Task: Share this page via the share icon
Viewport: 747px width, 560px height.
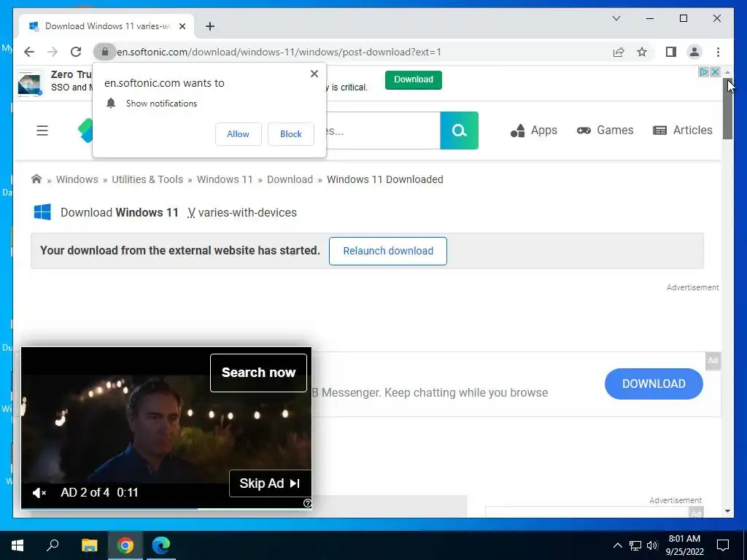Action: click(619, 52)
